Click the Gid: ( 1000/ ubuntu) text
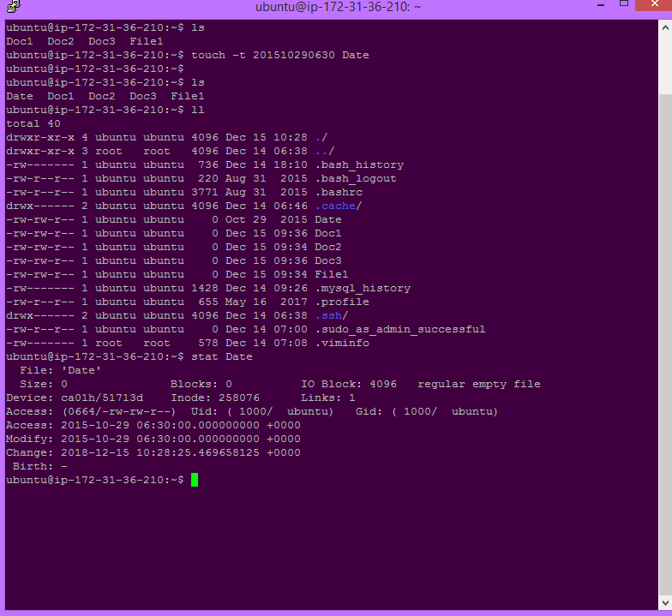This screenshot has height=616, width=672. pyautogui.click(x=427, y=411)
